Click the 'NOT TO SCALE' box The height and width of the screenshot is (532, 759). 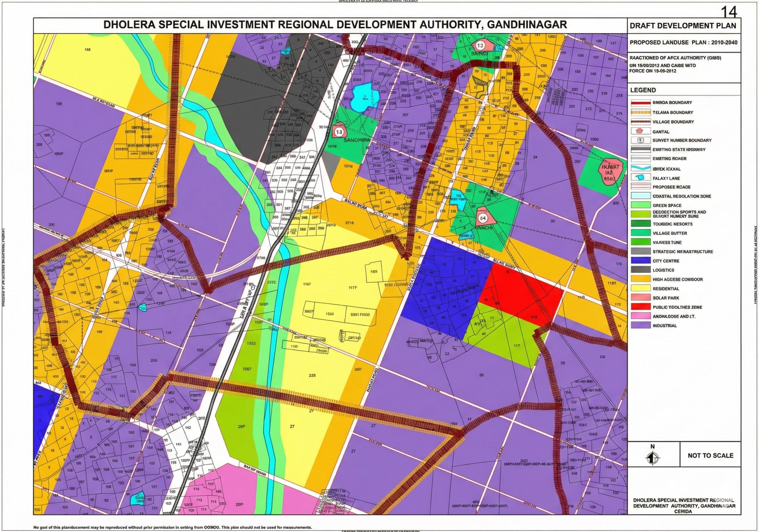pos(710,455)
